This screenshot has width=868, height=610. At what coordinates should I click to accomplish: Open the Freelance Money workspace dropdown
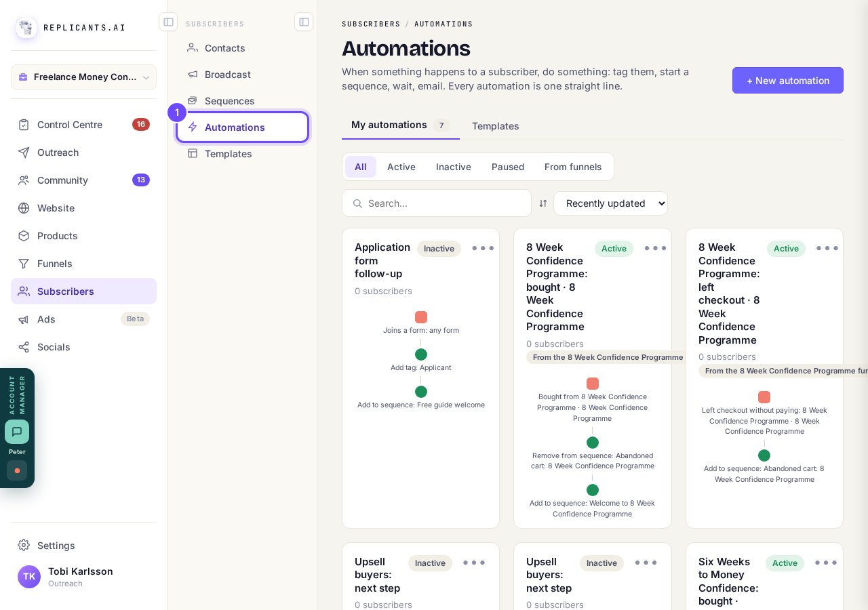click(x=83, y=77)
